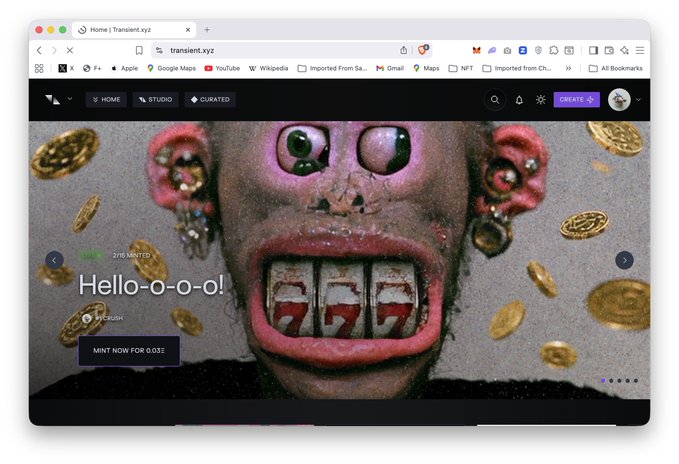Click the purple CREATE button

pos(576,100)
